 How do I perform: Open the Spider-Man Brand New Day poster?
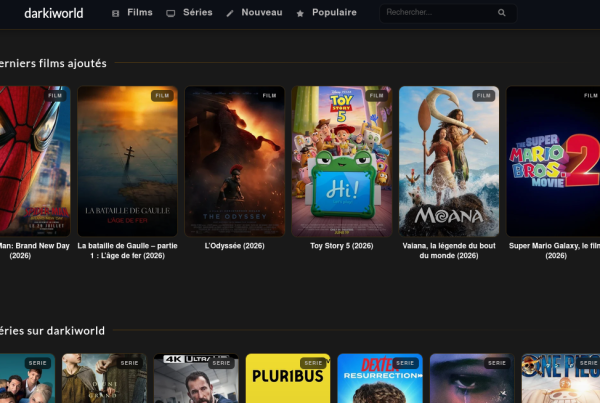click(x=35, y=161)
